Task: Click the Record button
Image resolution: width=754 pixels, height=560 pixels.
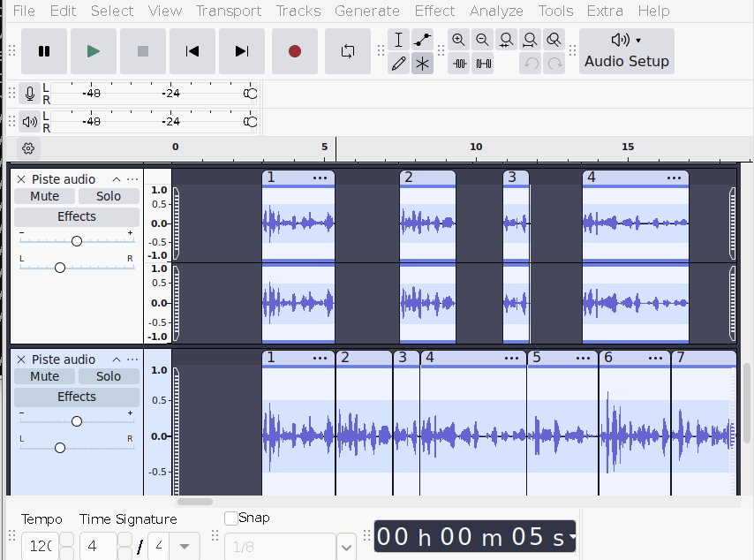Action: pyautogui.click(x=294, y=51)
